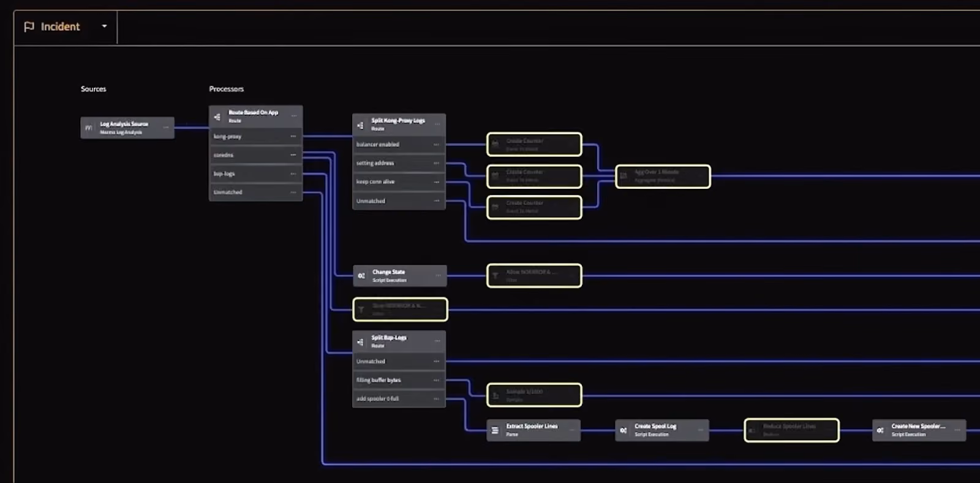Screen dimensions: 980x483
Task: Select the bsp-logs route row
Action: pyautogui.click(x=255, y=173)
